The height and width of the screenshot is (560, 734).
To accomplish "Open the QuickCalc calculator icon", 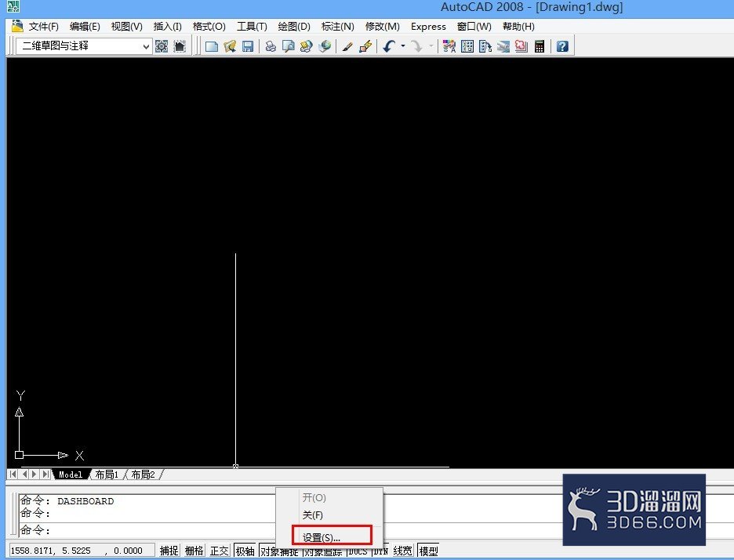I will point(540,46).
